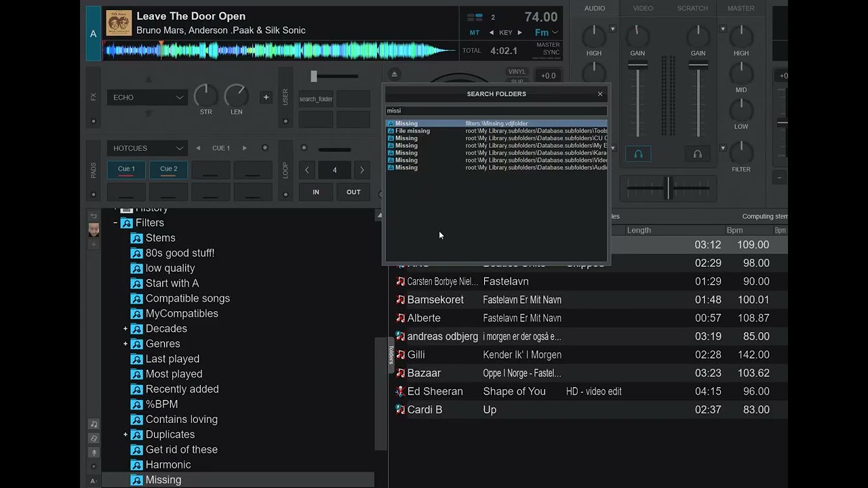
Task: Click the eject button beside the jog wheel
Action: 395,75
